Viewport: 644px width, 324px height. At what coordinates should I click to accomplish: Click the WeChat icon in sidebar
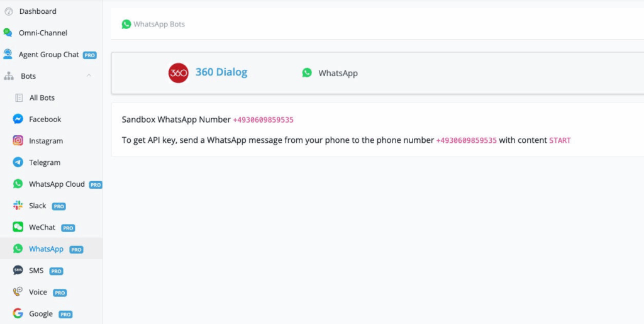pyautogui.click(x=18, y=227)
